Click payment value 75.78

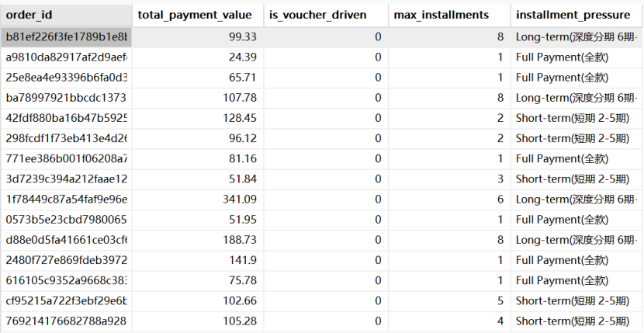click(x=198, y=280)
